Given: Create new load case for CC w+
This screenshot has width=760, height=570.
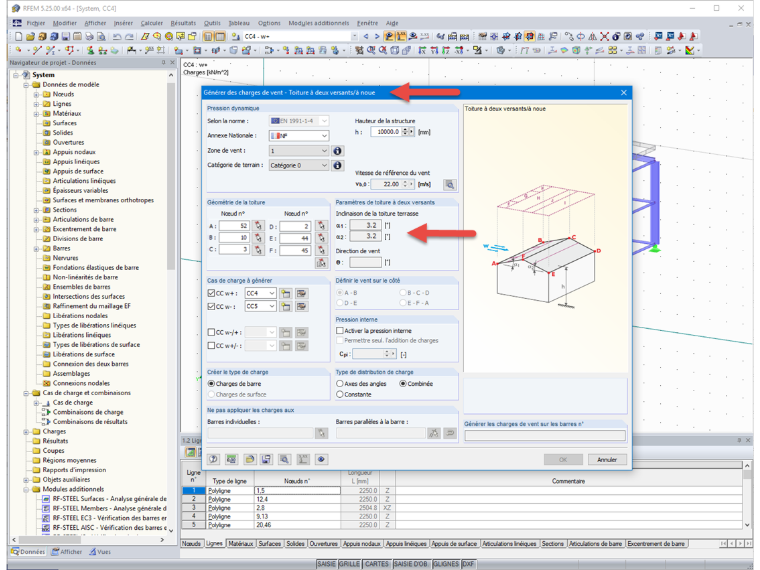Looking at the screenshot, I should (x=286, y=293).
